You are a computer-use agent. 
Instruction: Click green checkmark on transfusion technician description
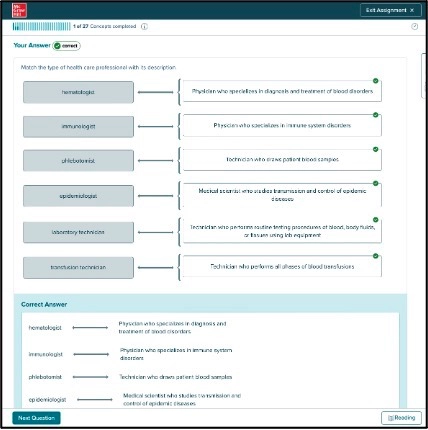tap(376, 256)
